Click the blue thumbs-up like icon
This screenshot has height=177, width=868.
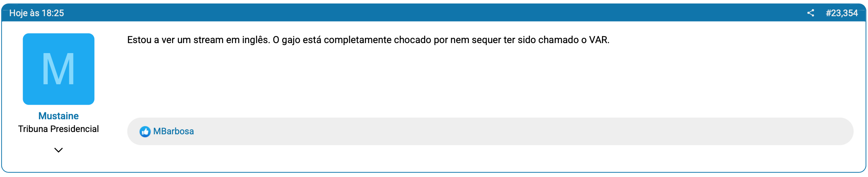145,132
